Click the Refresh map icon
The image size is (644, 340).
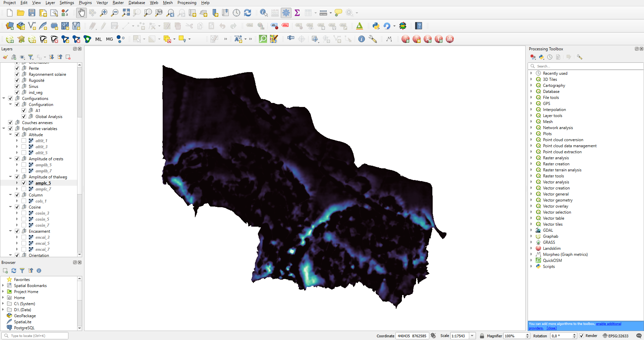click(248, 13)
